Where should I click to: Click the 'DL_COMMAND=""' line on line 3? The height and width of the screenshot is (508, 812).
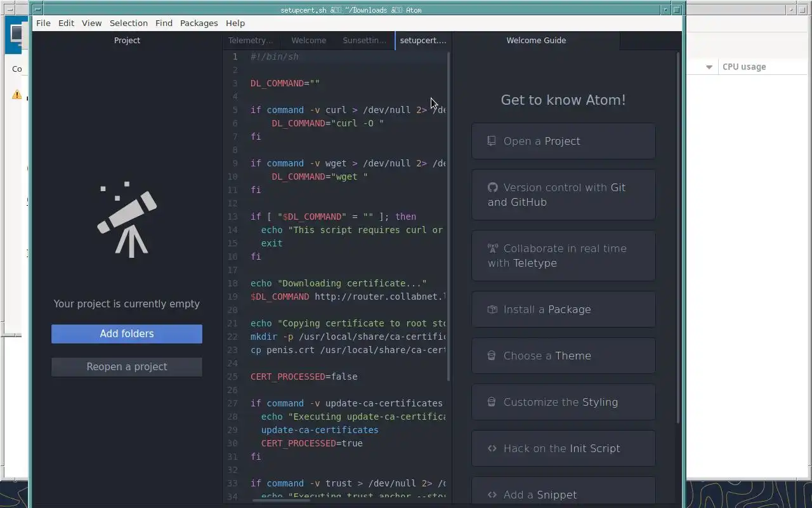tap(285, 83)
